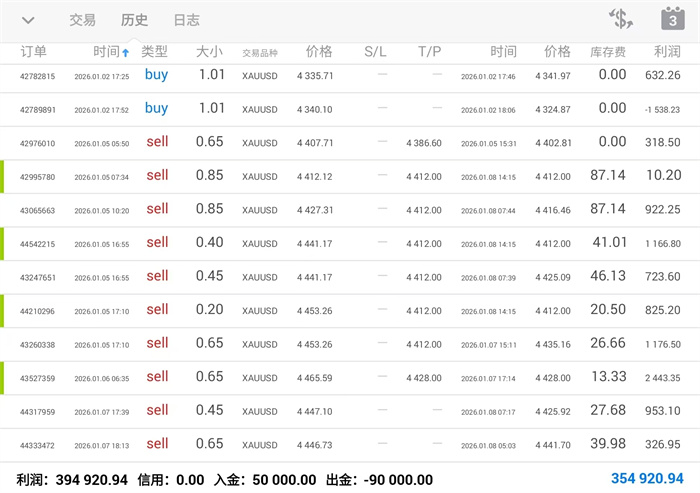This screenshot has width=700, height=493.
Task: Click the total balance 354 920.94
Action: (x=647, y=479)
